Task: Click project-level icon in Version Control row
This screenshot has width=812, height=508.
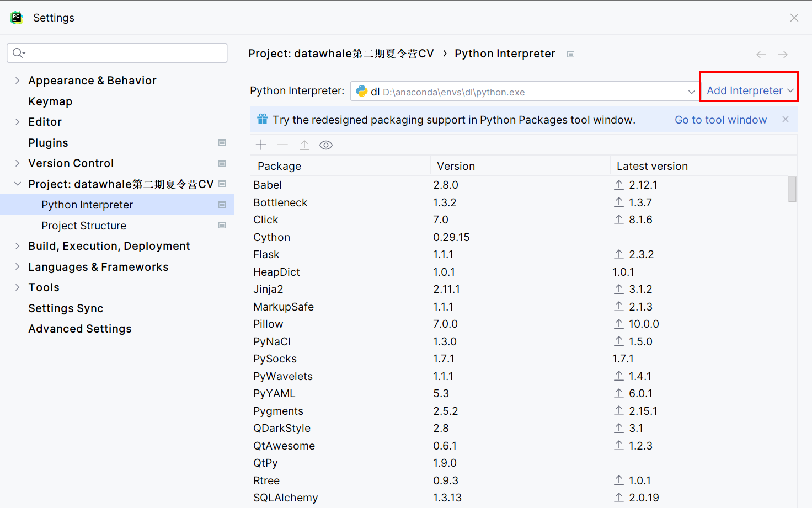Action: point(222,163)
